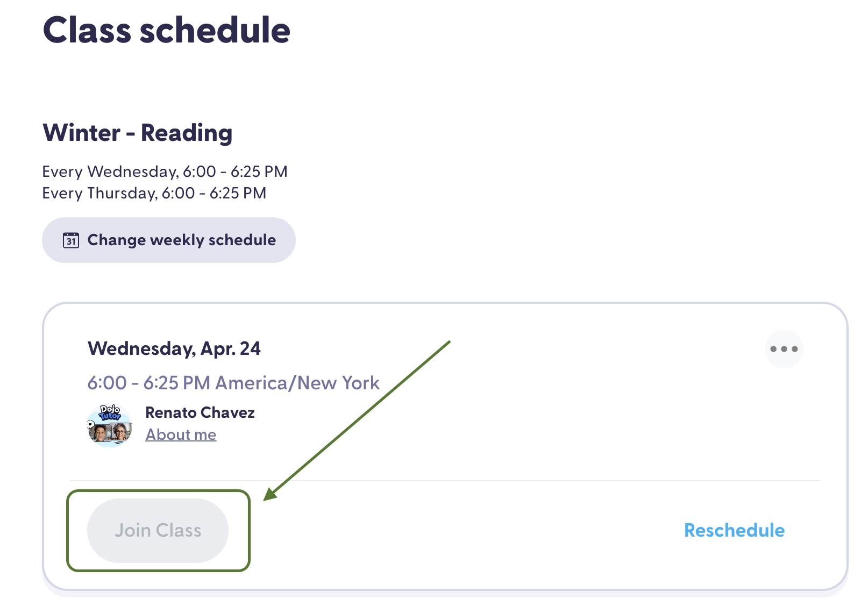Click the Wednesday, Apr. 24 date heading

[x=174, y=348]
